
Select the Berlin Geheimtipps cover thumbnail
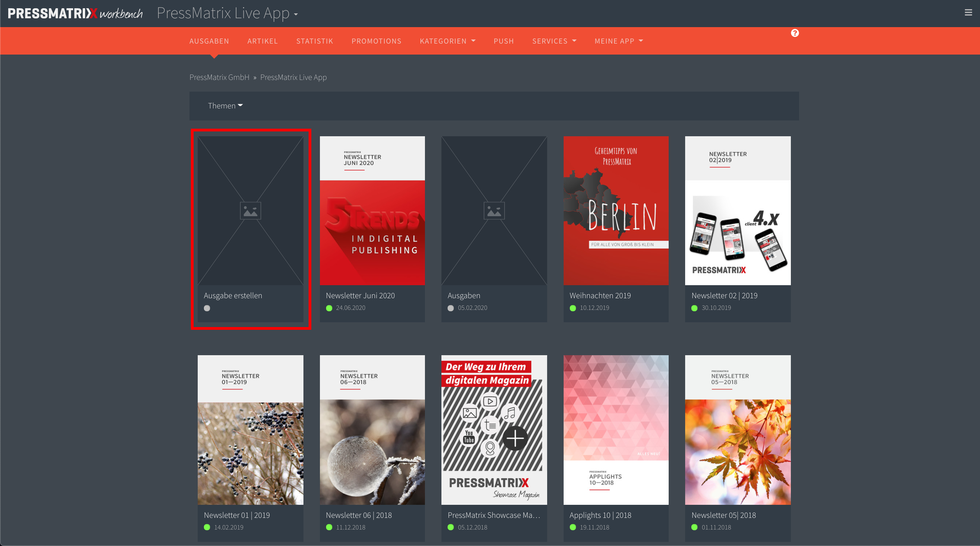616,211
